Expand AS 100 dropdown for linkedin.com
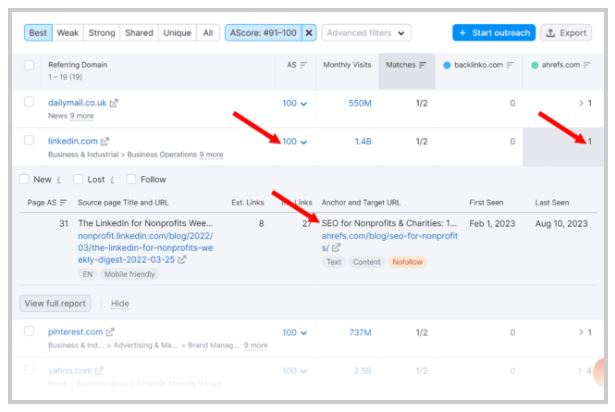The image size is (615, 412). click(295, 142)
